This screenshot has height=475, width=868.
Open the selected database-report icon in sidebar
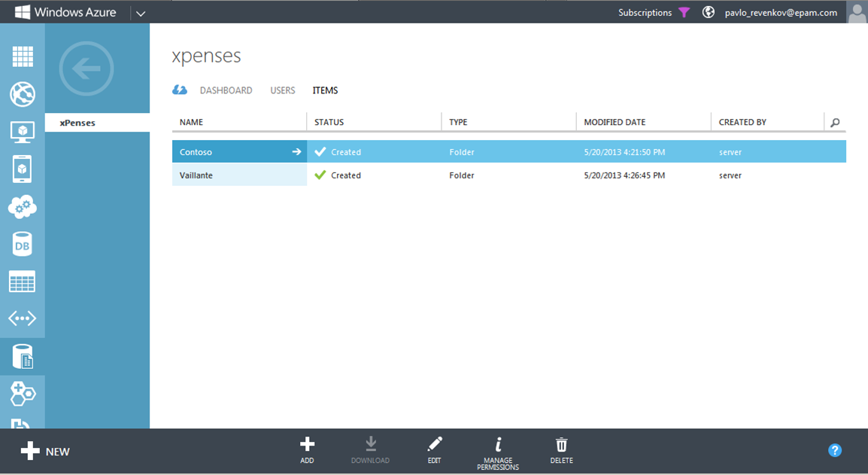(23, 356)
